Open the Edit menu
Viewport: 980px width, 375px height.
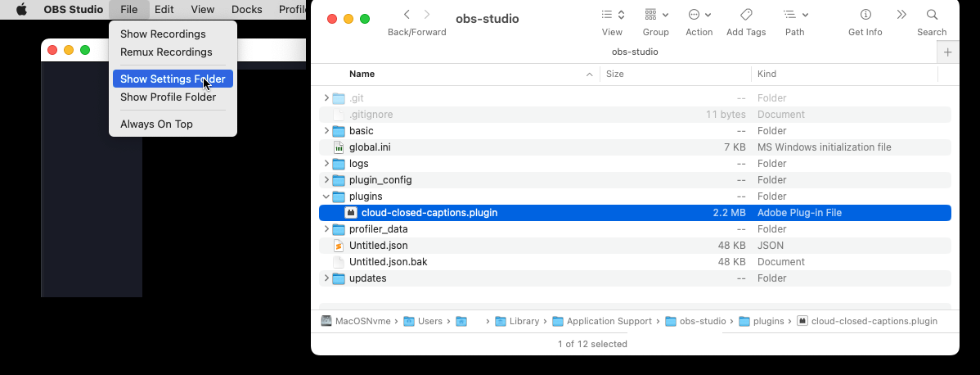point(164,9)
